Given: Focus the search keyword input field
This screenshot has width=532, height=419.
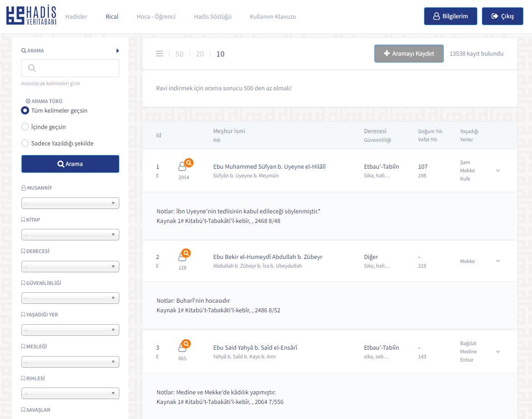Looking at the screenshot, I should coord(70,68).
